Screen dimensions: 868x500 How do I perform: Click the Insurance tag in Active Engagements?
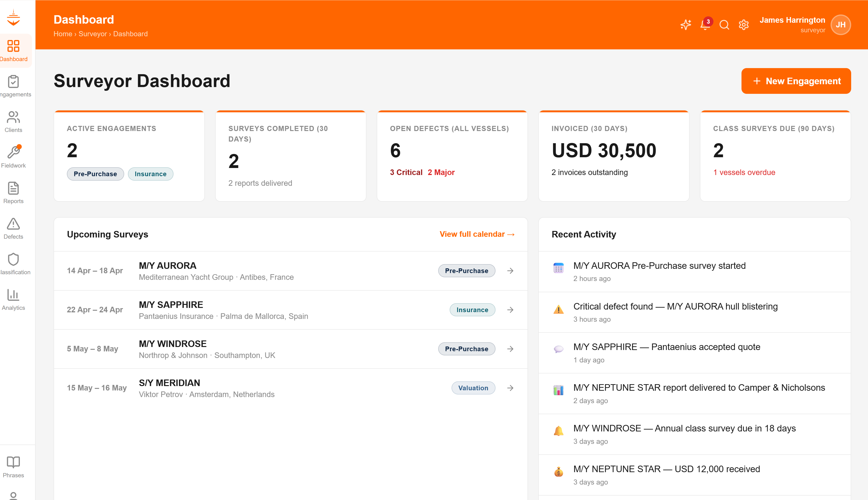pyautogui.click(x=150, y=174)
